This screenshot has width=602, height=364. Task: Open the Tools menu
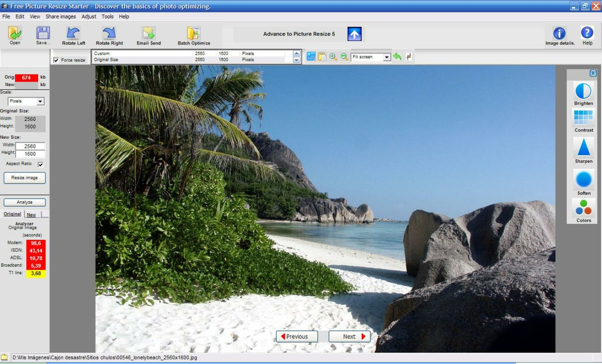coord(107,16)
